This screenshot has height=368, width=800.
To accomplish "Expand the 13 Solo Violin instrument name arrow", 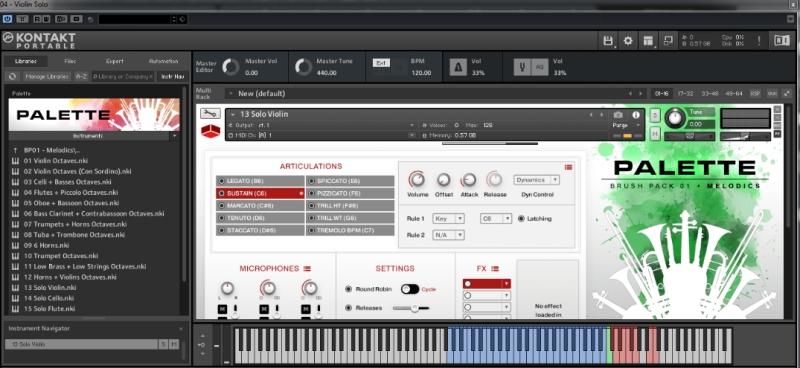I will coord(233,114).
